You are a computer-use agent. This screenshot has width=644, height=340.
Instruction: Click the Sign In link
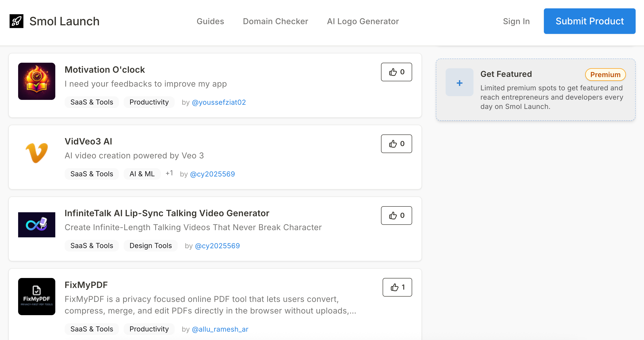tap(516, 21)
